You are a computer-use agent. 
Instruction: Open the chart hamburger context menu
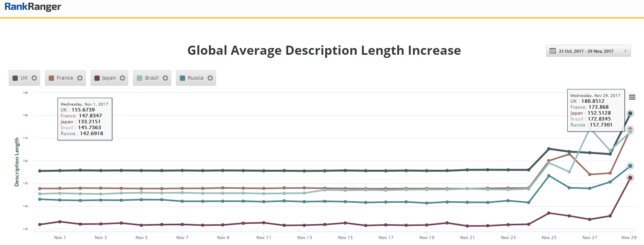[632, 97]
